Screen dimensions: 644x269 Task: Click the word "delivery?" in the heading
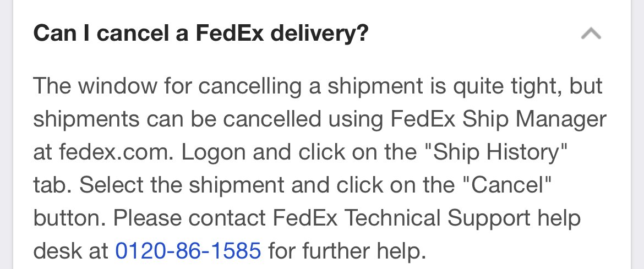coord(320,33)
